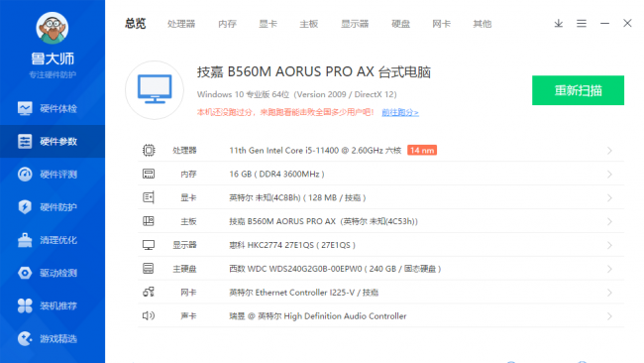Viewport: 644px width, 363px height.
Task: Click the desktop computer monitor icon
Action: (155, 90)
